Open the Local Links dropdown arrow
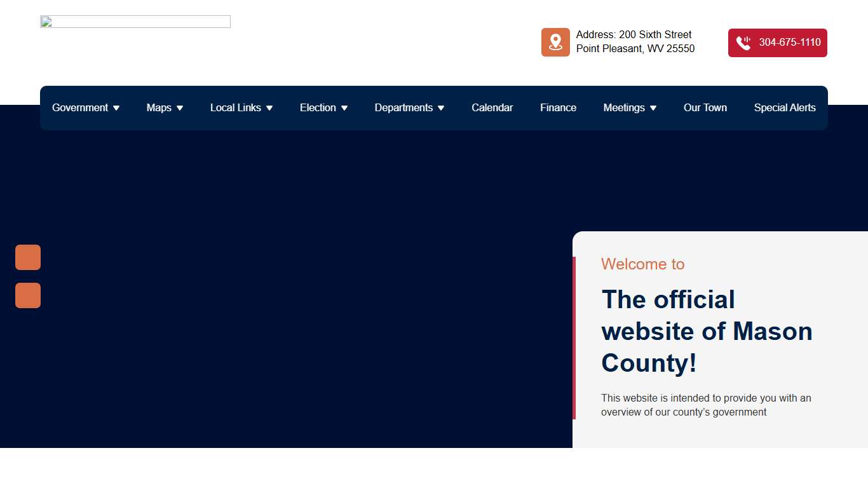The width and height of the screenshot is (868, 488). click(x=269, y=108)
